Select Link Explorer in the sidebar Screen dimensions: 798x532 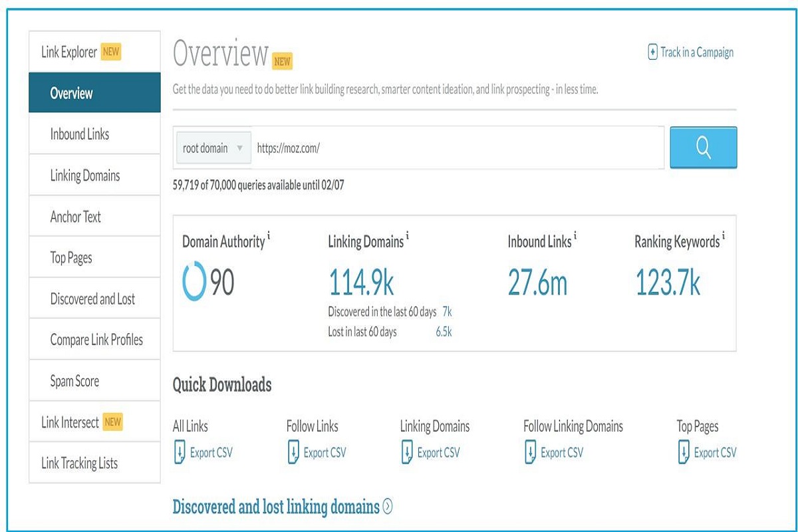point(94,52)
